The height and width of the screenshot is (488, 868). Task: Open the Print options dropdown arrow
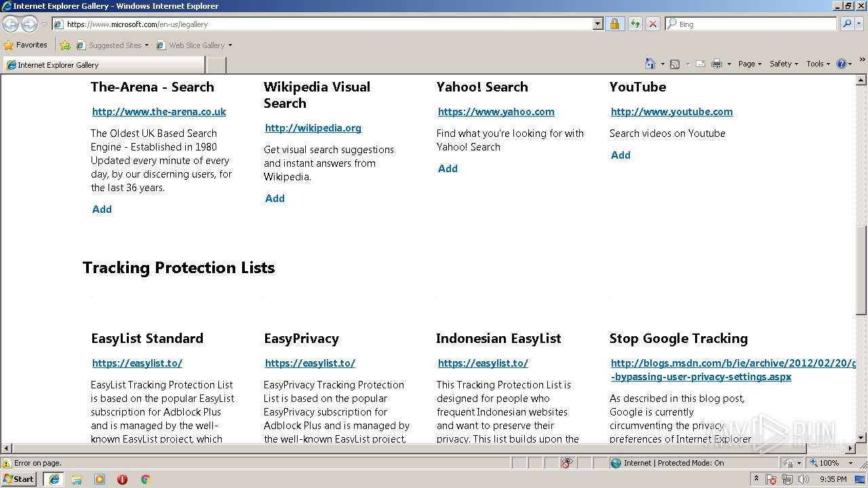tap(729, 64)
